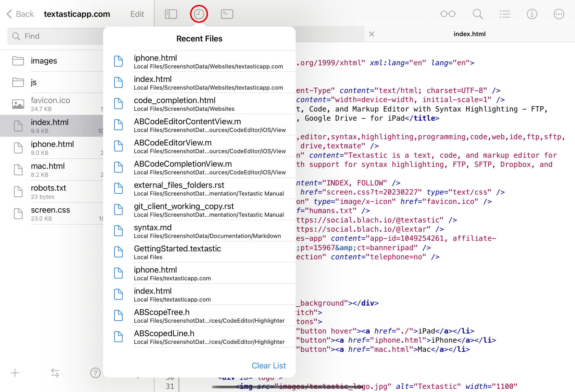Click the back chevron arrow
575x392 pixels.
click(x=9, y=14)
